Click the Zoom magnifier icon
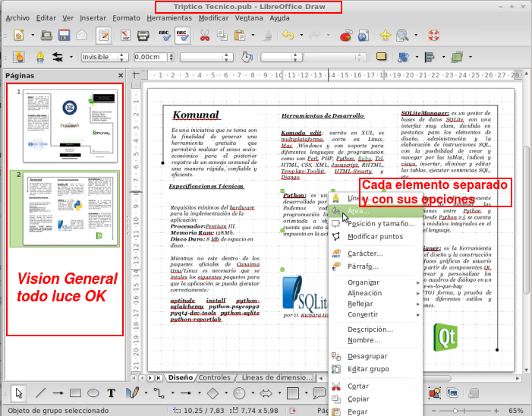 tap(403, 35)
